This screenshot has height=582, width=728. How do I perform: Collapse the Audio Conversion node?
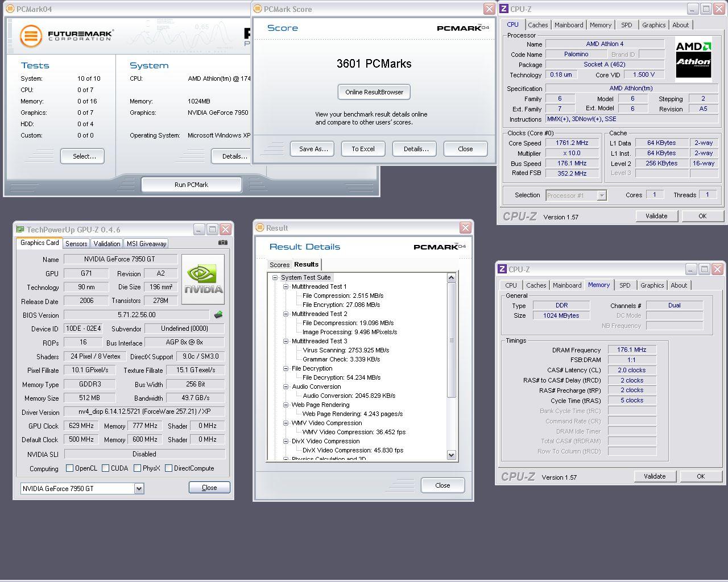286,386
